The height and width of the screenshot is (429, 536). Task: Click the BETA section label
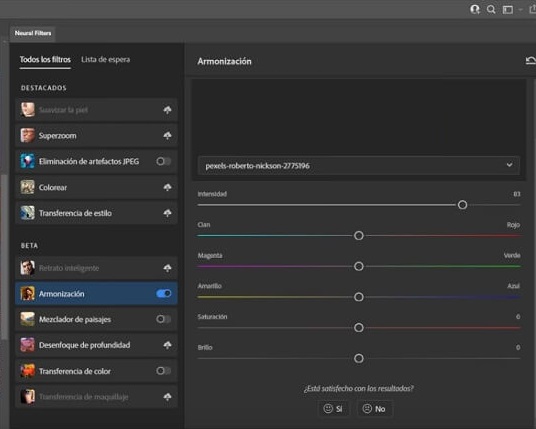point(29,245)
